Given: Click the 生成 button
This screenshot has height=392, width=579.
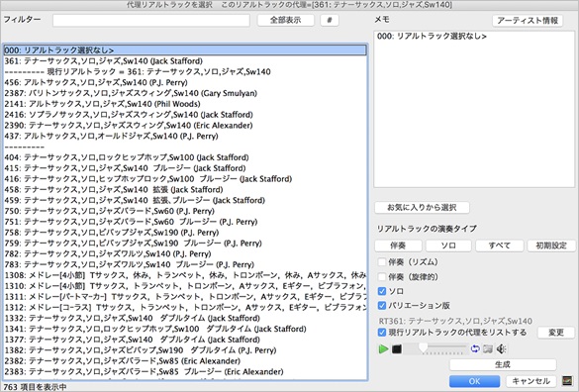Looking at the screenshot, I should (x=503, y=364).
